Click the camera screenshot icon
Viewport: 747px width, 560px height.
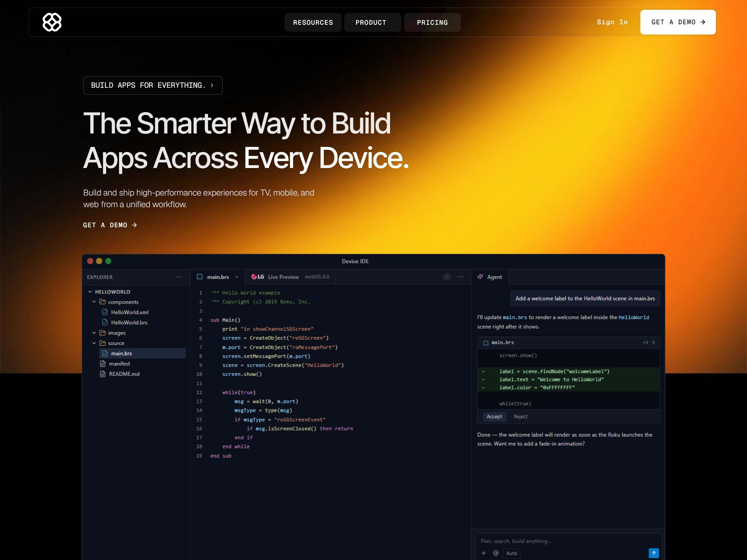click(x=447, y=277)
